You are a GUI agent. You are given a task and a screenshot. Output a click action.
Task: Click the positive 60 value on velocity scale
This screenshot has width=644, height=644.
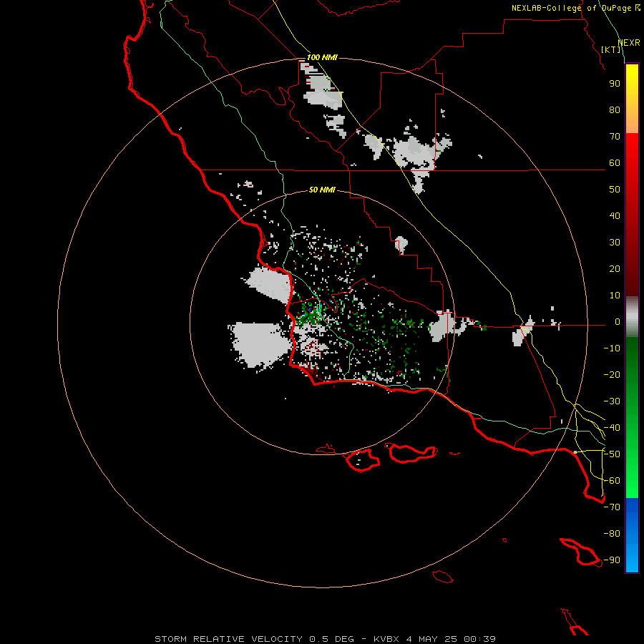(615, 163)
